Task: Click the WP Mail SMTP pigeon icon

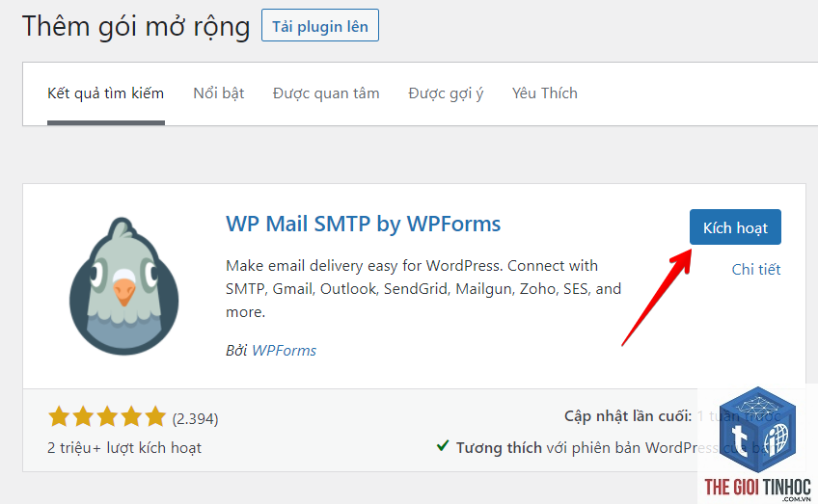Action: (123, 286)
